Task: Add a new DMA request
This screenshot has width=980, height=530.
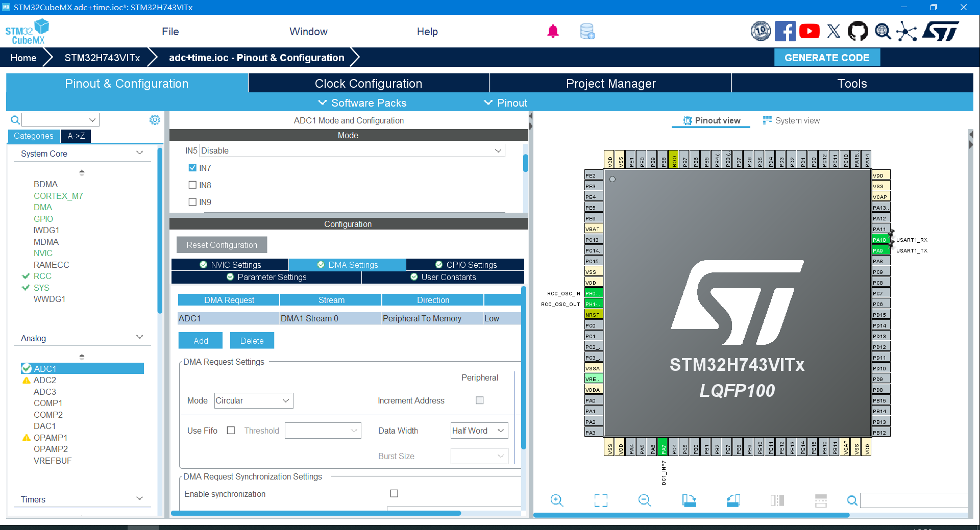Action: 201,341
